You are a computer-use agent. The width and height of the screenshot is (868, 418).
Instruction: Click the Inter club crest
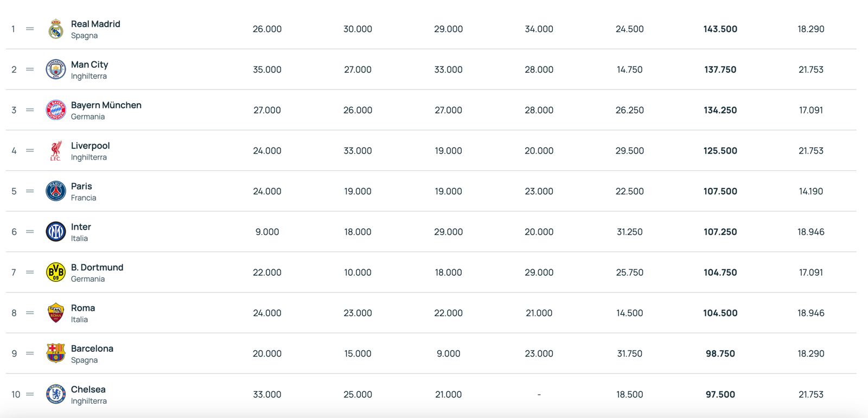tap(56, 232)
